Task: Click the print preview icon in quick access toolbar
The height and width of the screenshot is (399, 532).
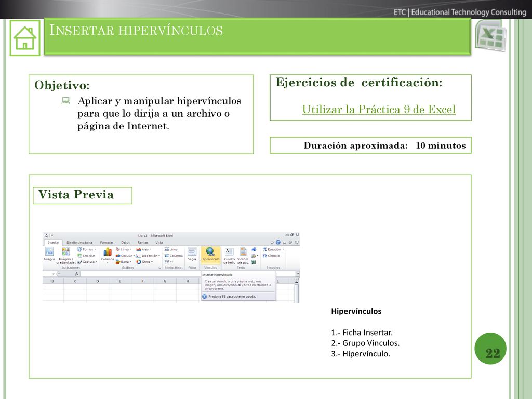Action: click(x=46, y=235)
